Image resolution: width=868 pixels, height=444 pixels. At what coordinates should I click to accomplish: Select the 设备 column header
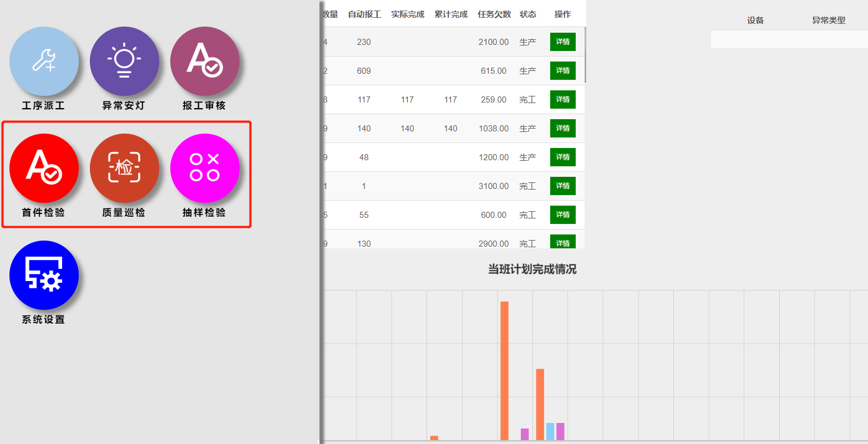(x=755, y=21)
